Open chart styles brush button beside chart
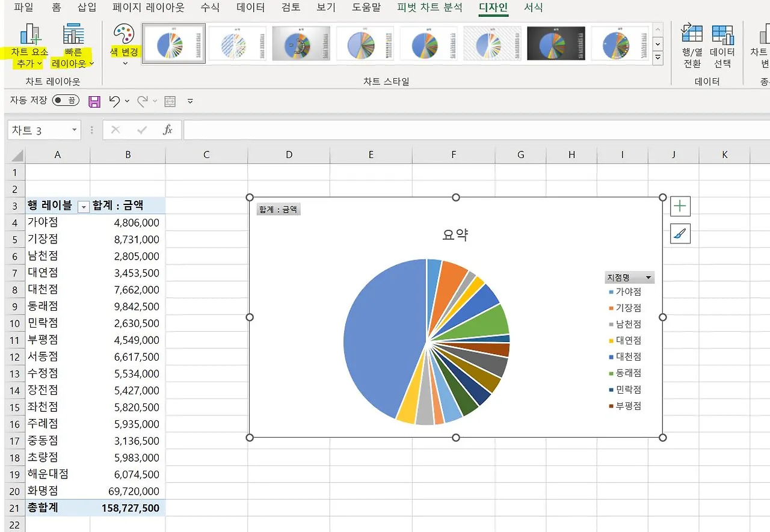Image resolution: width=770 pixels, height=532 pixels. point(680,234)
